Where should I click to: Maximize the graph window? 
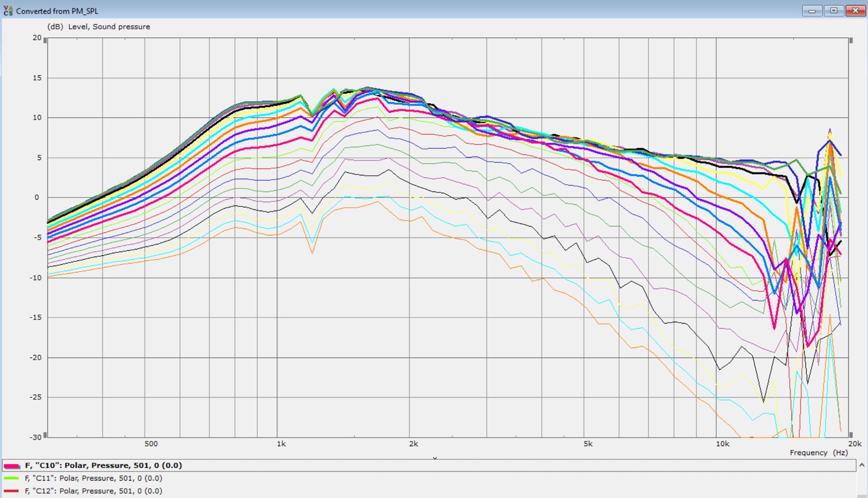pyautogui.click(x=833, y=10)
